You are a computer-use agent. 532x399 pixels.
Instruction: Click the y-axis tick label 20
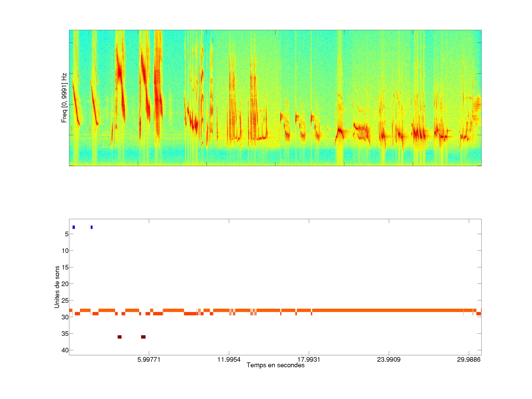click(65, 284)
